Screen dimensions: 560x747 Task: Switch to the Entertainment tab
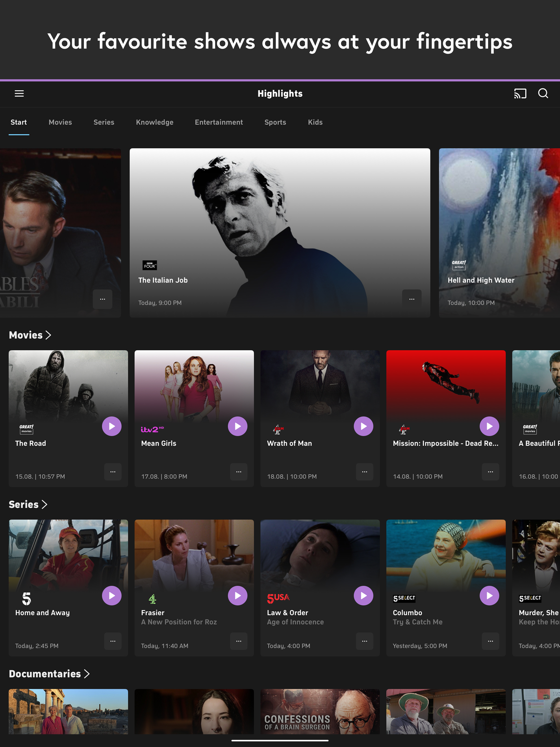click(x=219, y=122)
